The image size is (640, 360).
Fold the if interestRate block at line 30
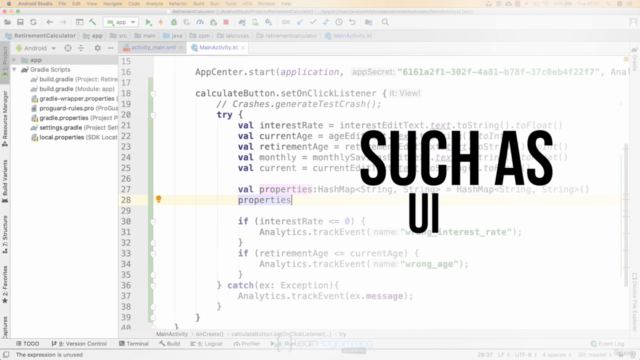tap(153, 222)
